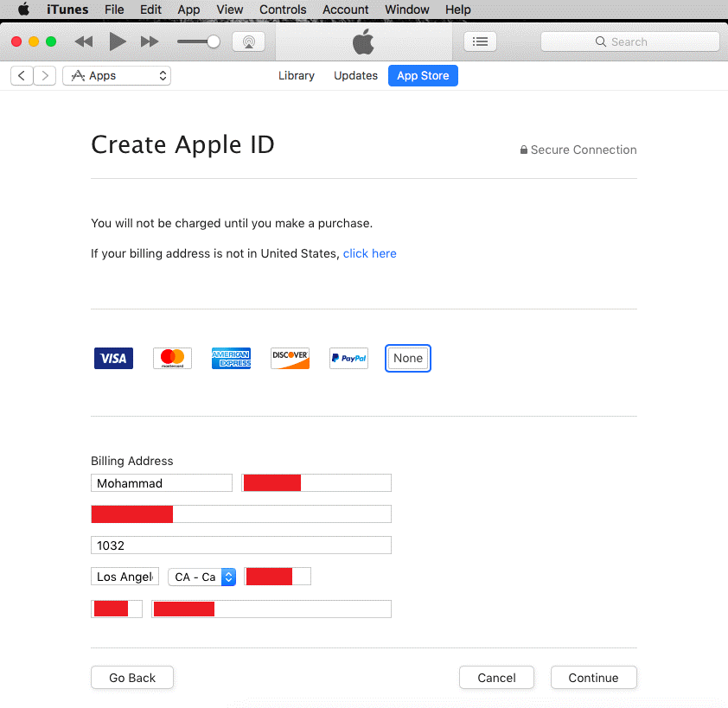The width and height of the screenshot is (728, 708).
Task: Select Discover card payment method
Action: [291, 359]
